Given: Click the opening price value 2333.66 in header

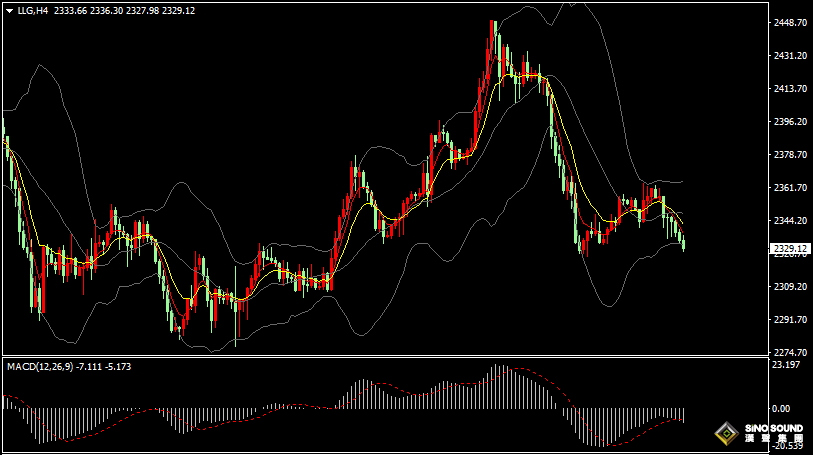Looking at the screenshot, I should (70, 10).
